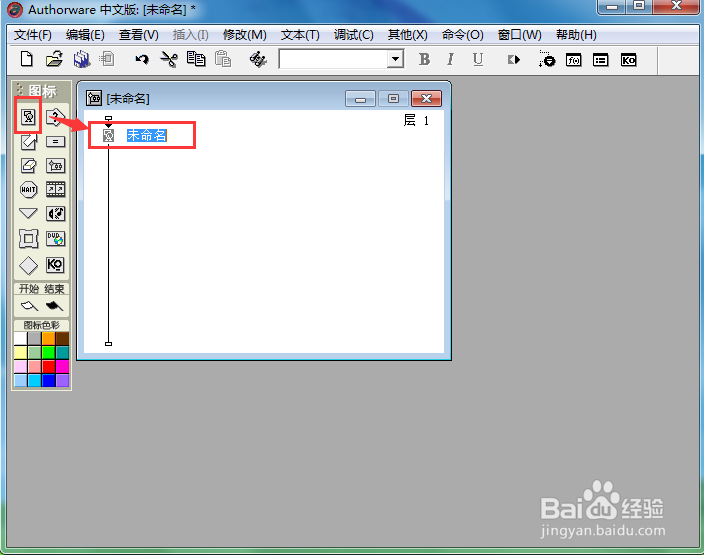Minimize the [未命名] design window

tap(360, 98)
